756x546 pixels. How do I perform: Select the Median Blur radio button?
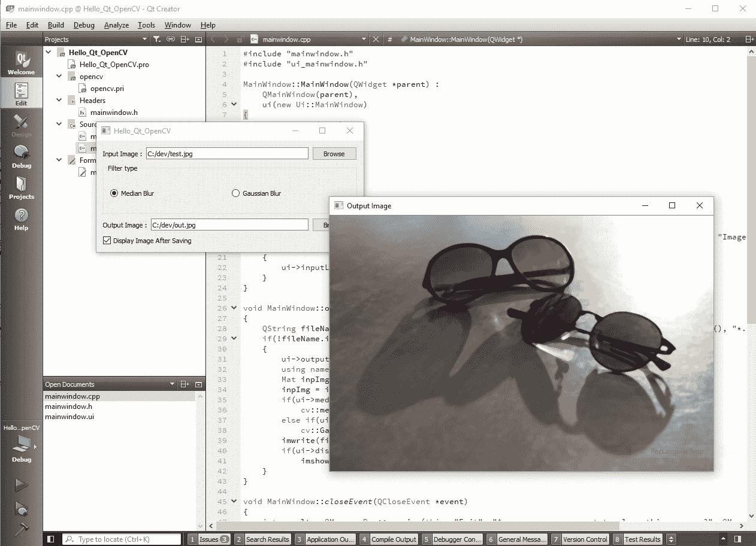tap(114, 193)
